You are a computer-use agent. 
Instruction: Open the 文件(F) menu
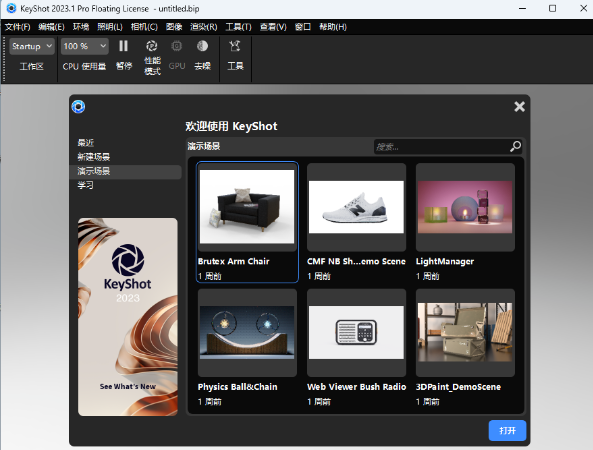tap(17, 27)
